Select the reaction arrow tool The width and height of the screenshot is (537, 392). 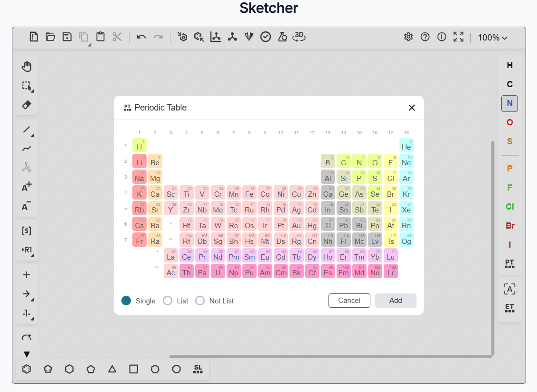(27, 294)
